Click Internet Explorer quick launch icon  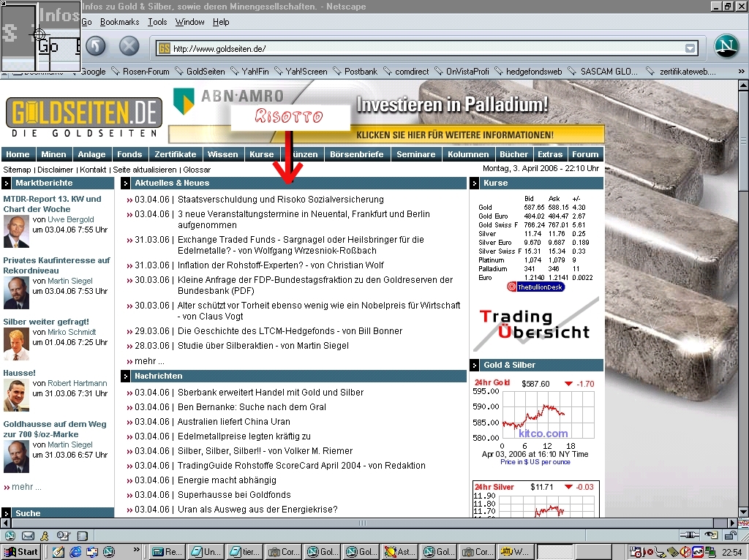click(x=75, y=552)
